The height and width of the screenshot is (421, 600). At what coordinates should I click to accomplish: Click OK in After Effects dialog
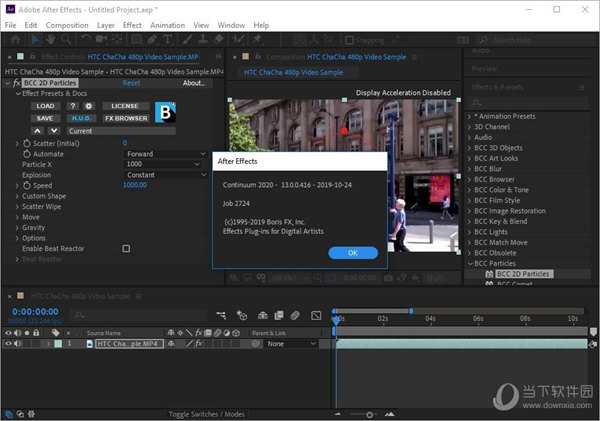coord(353,253)
